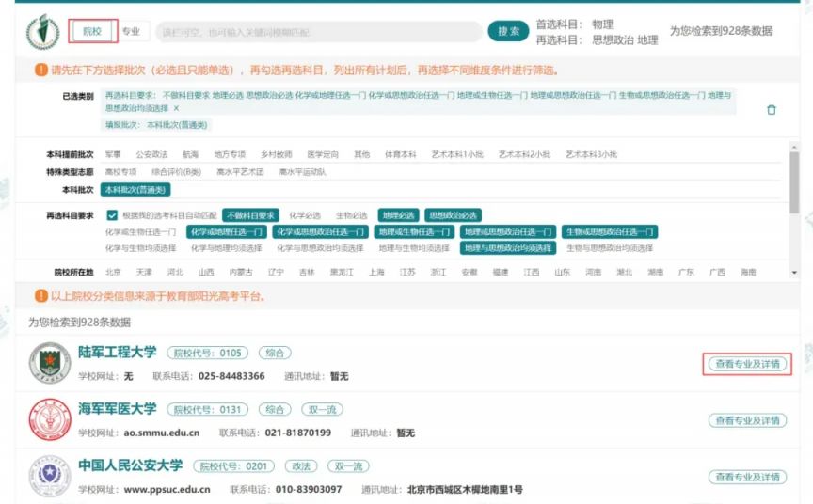Screen dimensions: 813x504
Task: Open the 中国人民公安大学 school name link
Action: [x=130, y=465]
